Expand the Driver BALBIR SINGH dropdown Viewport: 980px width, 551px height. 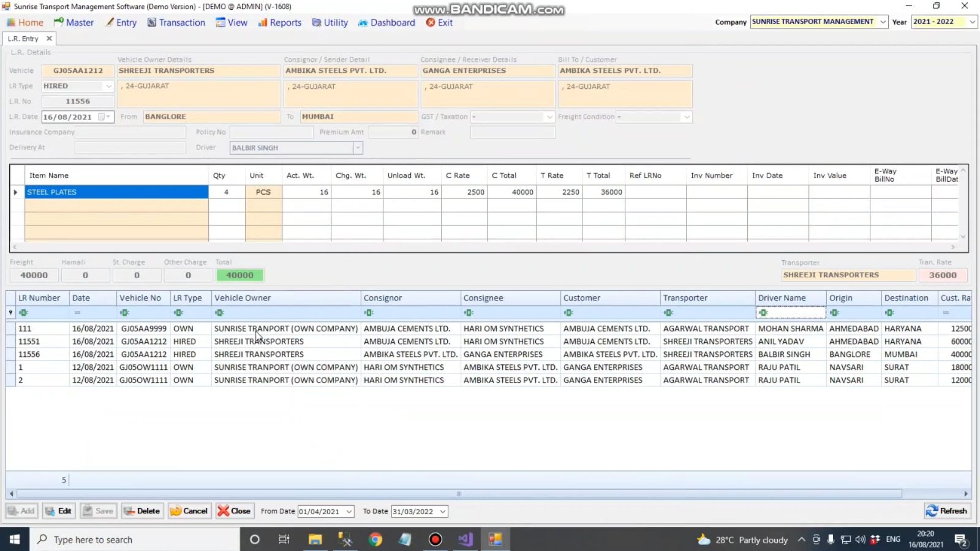(x=358, y=148)
